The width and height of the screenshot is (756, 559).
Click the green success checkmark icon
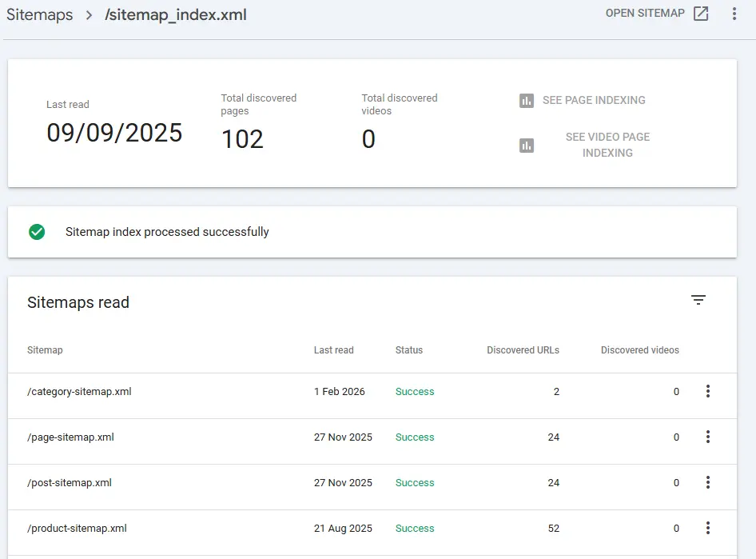[x=37, y=232]
